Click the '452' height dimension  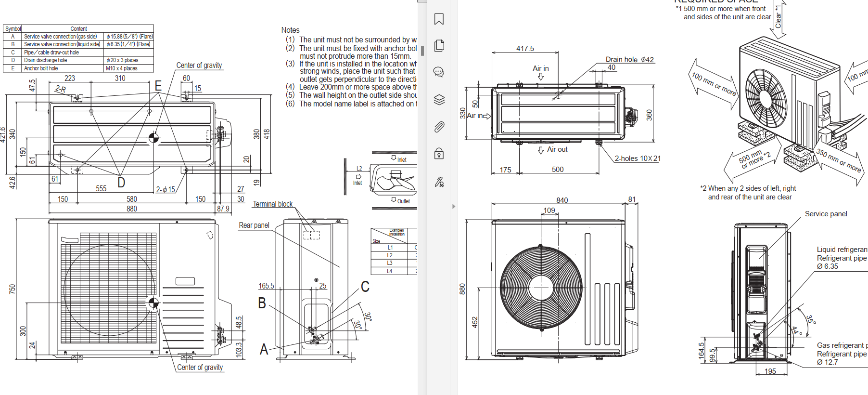pyautogui.click(x=475, y=322)
